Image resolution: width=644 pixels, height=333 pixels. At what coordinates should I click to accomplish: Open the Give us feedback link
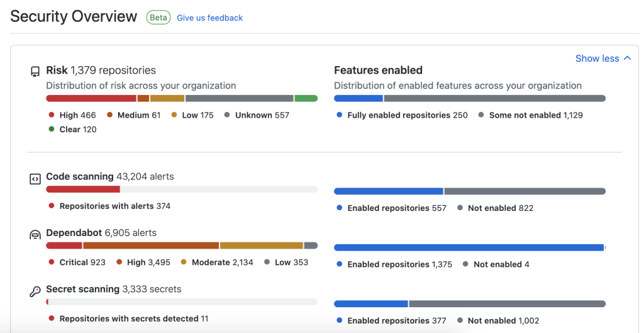[x=209, y=18]
